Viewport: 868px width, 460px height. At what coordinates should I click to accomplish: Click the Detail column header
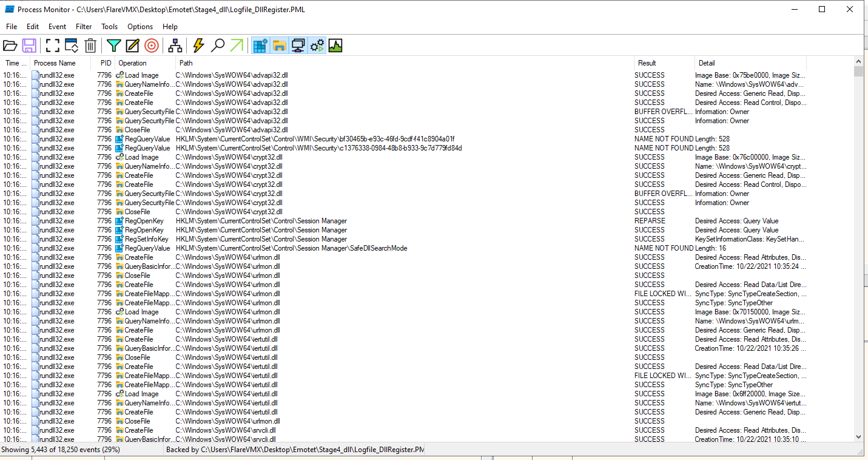pyautogui.click(x=751, y=63)
